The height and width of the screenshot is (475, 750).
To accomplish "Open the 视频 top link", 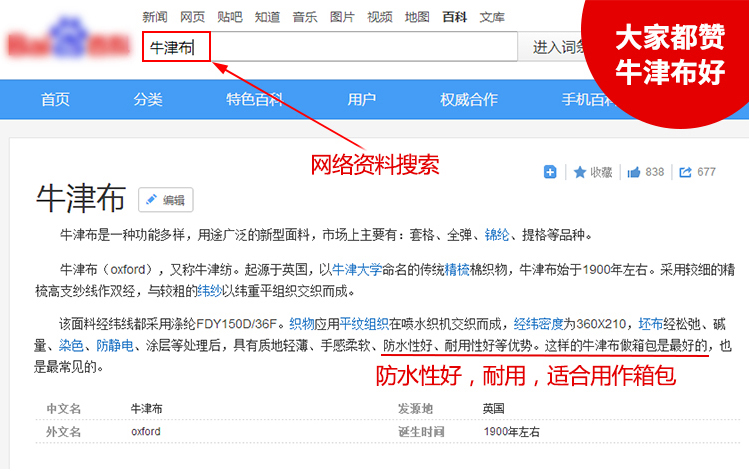I will click(380, 17).
